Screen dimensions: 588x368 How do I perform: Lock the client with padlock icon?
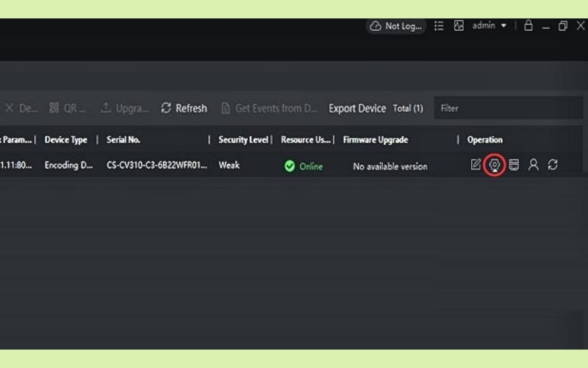pyautogui.click(x=528, y=26)
